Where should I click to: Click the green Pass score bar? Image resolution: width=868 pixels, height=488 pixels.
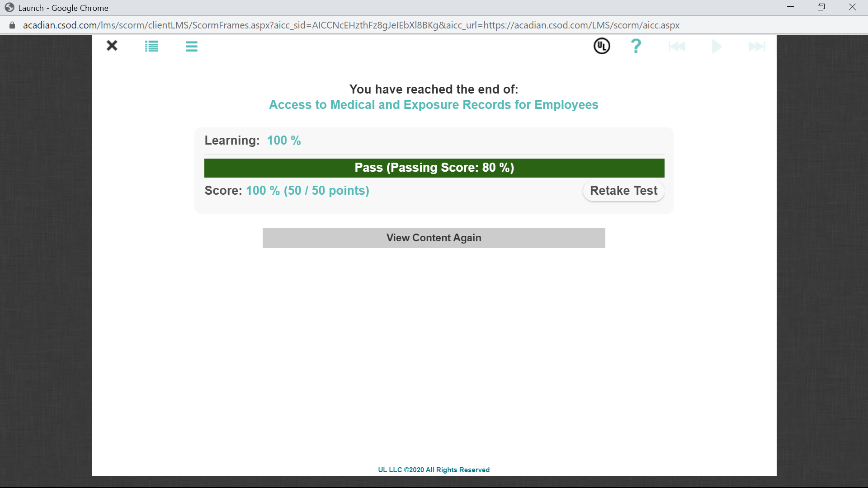point(434,168)
